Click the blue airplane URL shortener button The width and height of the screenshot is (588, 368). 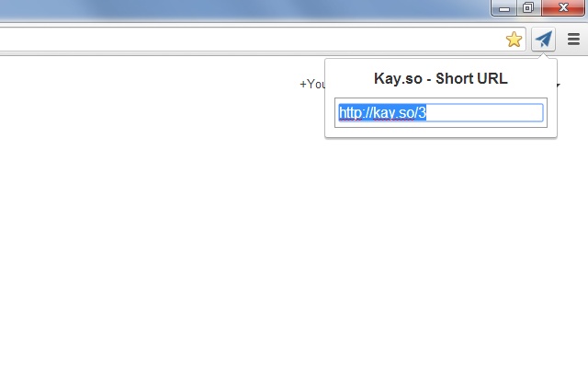click(543, 39)
